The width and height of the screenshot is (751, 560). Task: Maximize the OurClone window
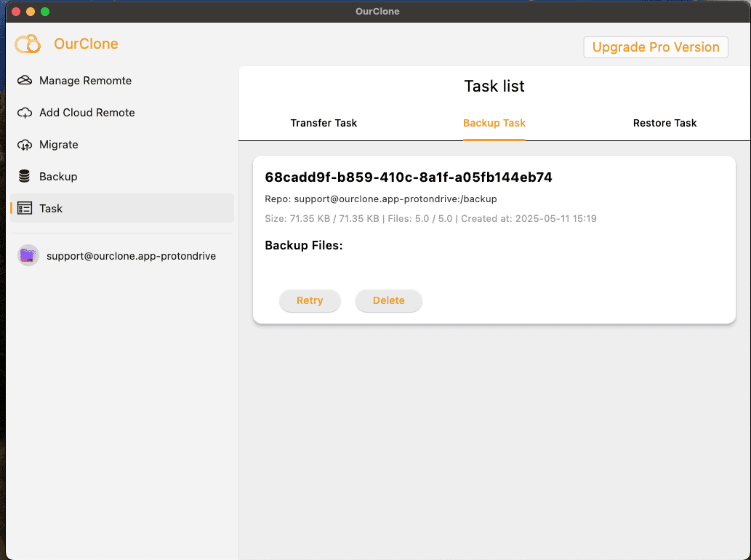pyautogui.click(x=45, y=12)
